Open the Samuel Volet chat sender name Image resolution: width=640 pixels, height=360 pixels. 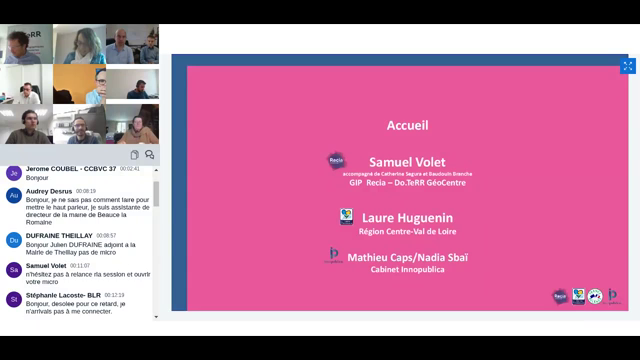tap(46, 266)
